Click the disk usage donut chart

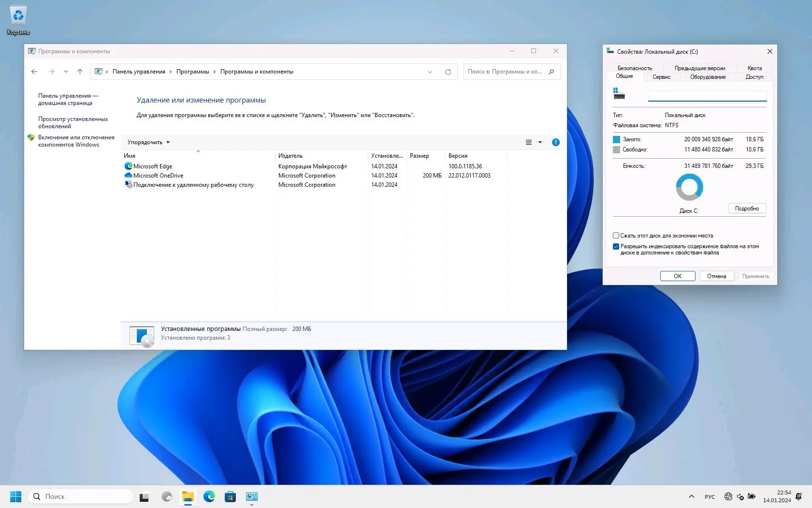click(x=689, y=187)
